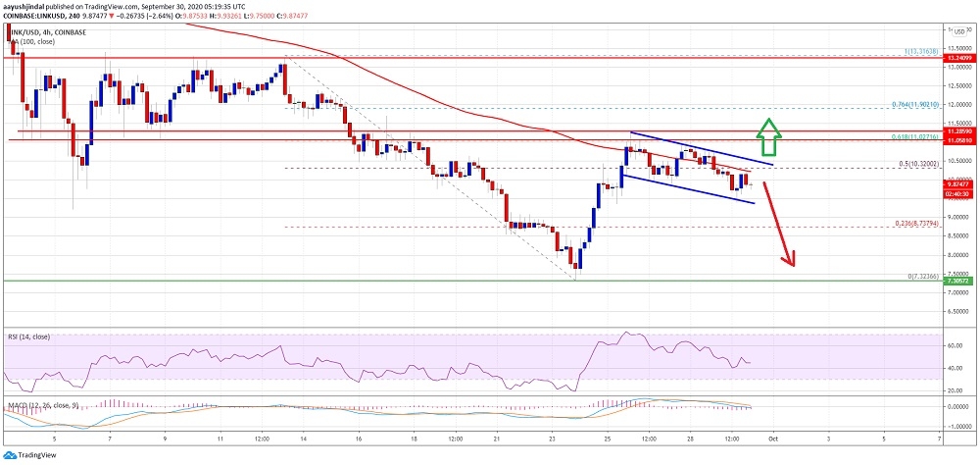Click the current price label 9.87477
This screenshot has height=465, width=980.
click(958, 183)
